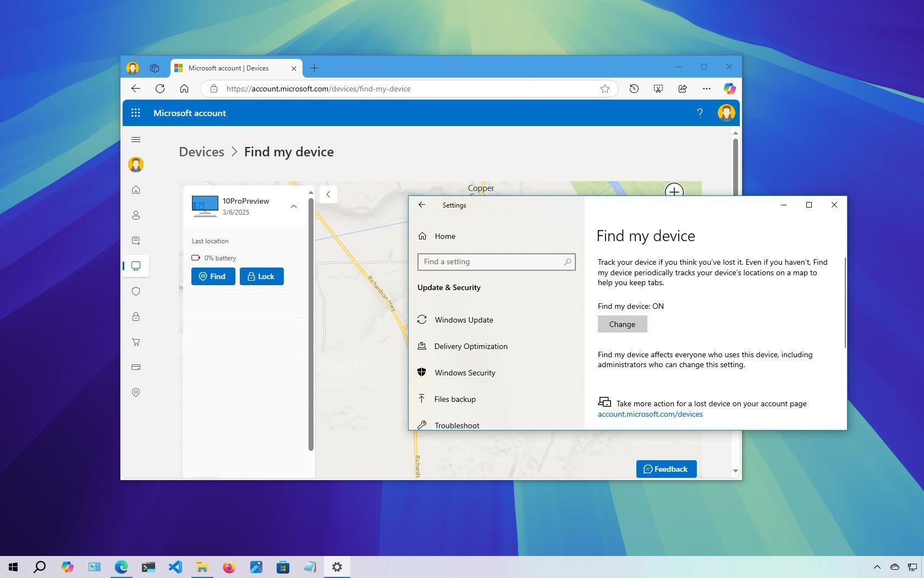The image size is (924, 578).
Task: Launch Copilot from the taskbar
Action: pos(68,567)
